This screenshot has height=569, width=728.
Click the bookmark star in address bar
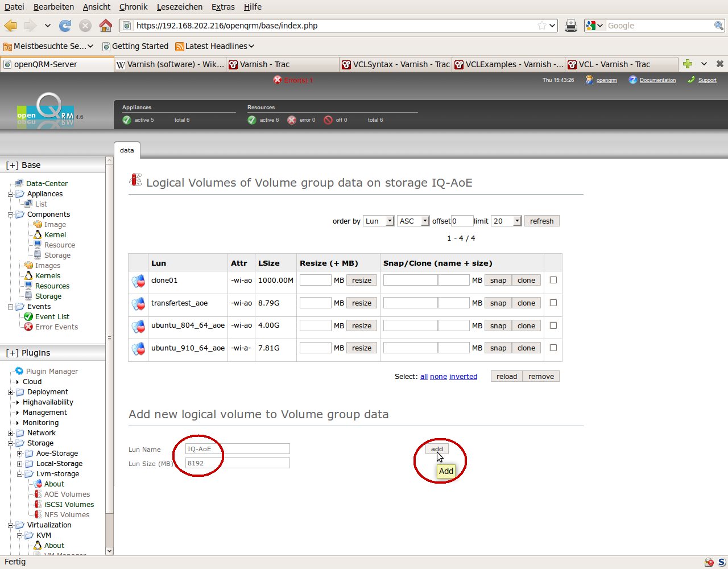click(541, 26)
